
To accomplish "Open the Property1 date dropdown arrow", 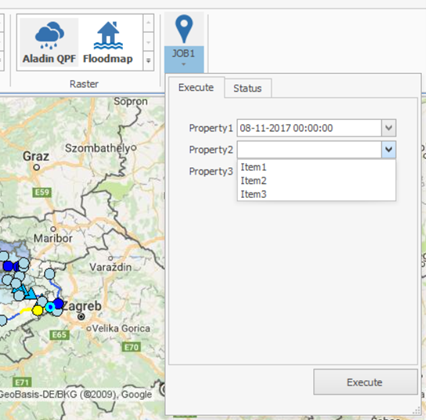I will click(389, 128).
